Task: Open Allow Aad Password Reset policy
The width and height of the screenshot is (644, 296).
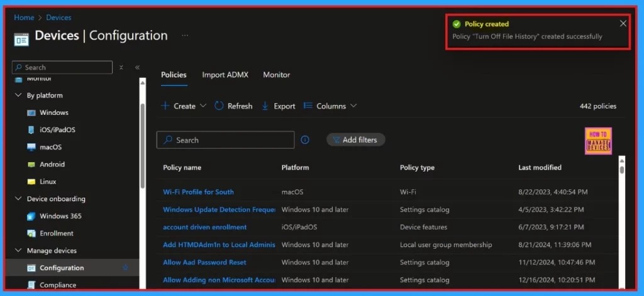Action: pyautogui.click(x=204, y=262)
